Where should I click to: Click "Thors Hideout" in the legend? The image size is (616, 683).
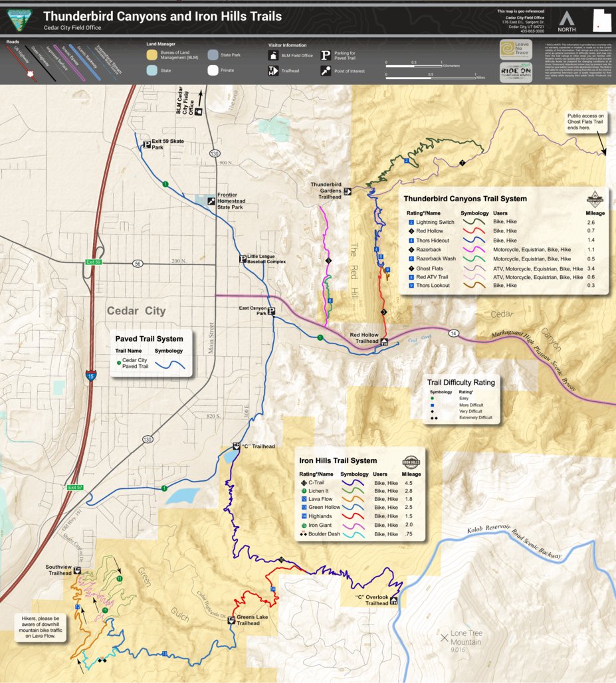pyautogui.click(x=432, y=241)
